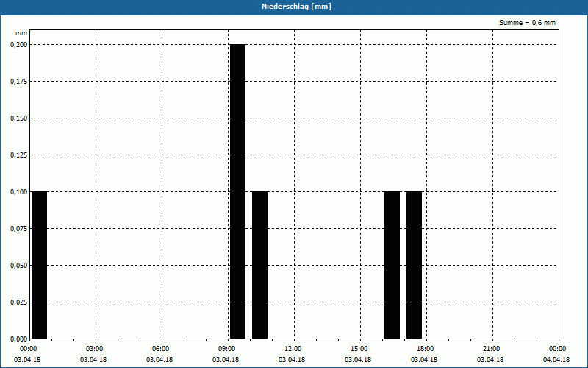588x368 pixels.
Task: Click the precipitation bar starting at 00:00
Action: coord(40,265)
